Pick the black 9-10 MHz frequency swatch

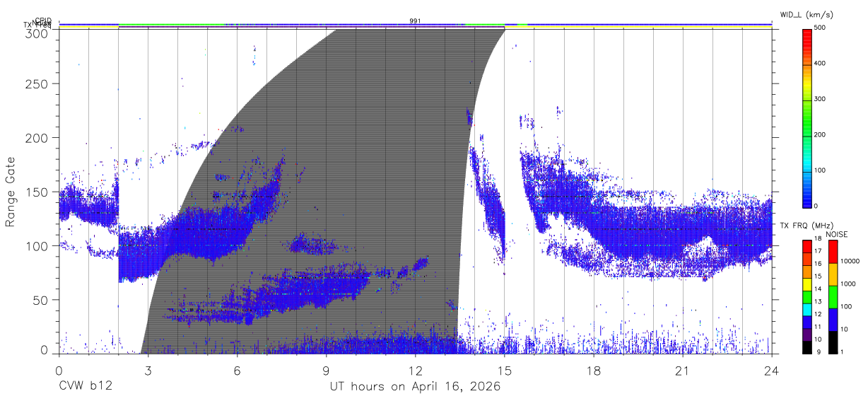pyautogui.click(x=807, y=347)
